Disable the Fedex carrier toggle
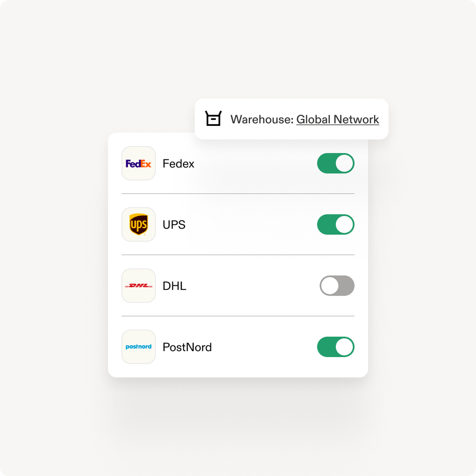Screen dimensions: 476x476 336,163
